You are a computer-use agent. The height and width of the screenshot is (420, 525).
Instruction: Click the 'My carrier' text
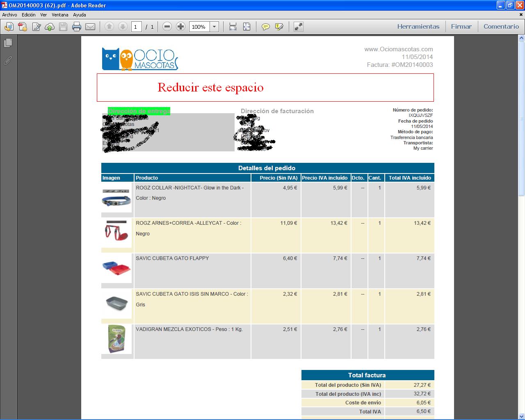[423, 148]
